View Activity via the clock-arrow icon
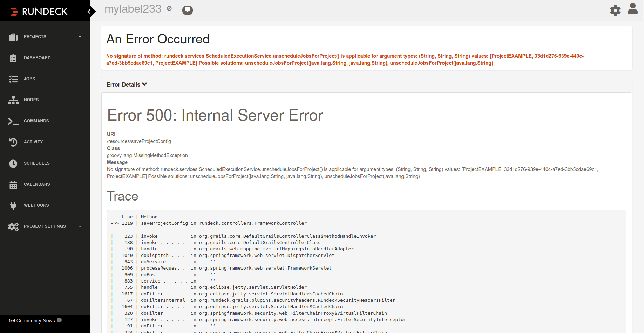The height and width of the screenshot is (333, 644). [x=13, y=142]
